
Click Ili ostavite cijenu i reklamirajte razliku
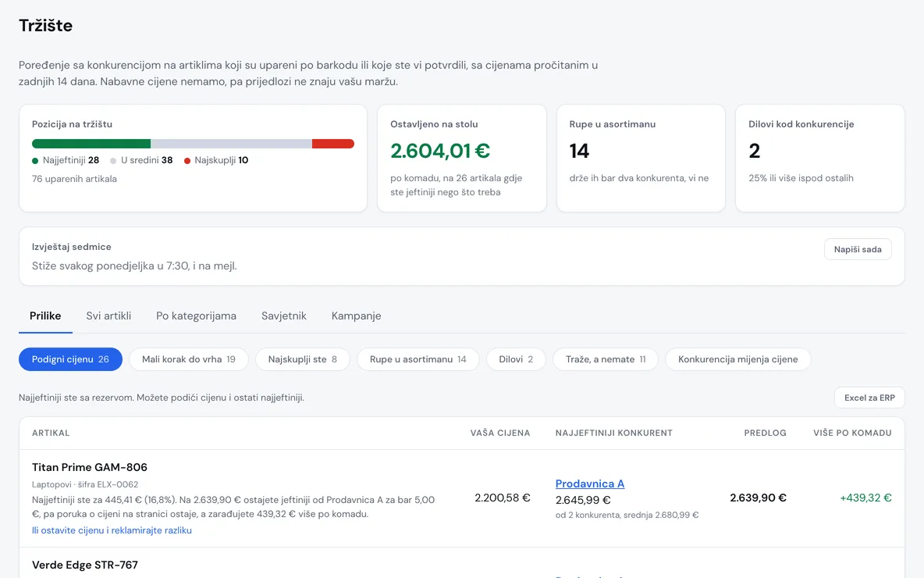click(x=112, y=530)
